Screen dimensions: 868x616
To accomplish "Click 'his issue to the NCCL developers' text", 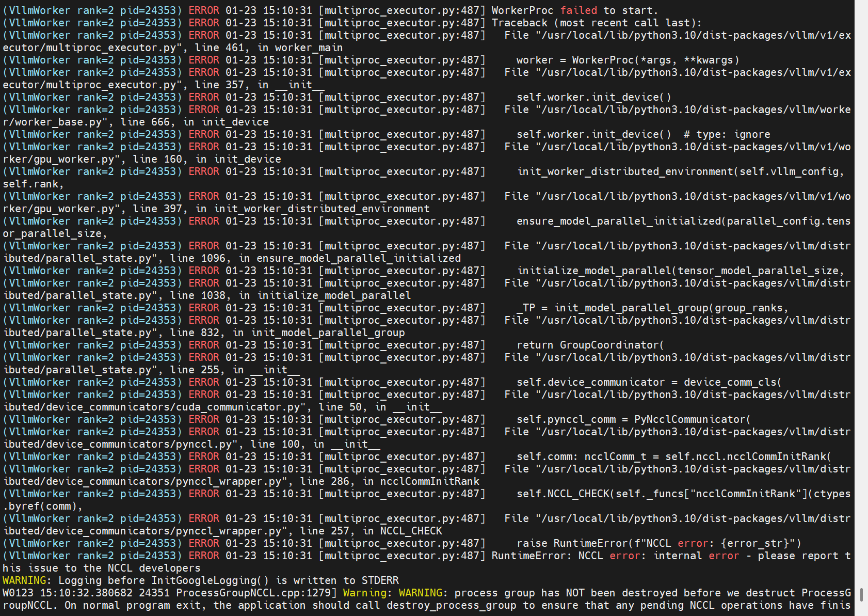I will tap(102, 568).
